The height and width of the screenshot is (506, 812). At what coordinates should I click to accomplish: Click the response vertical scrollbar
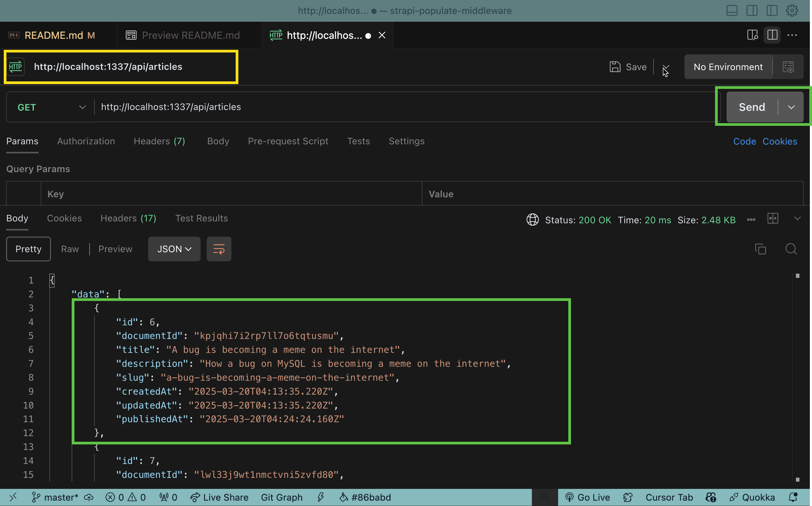798,377
